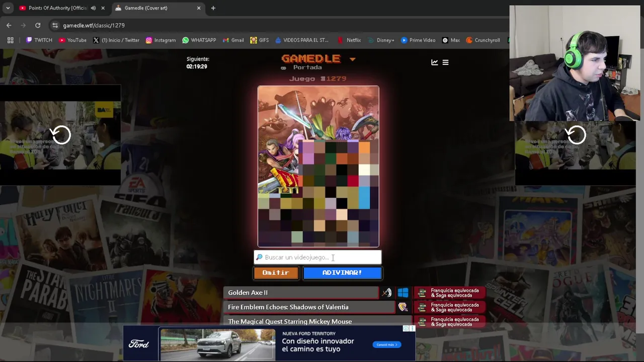Click the pixelated cover art image
This screenshot has height=362, width=644.
(318, 166)
